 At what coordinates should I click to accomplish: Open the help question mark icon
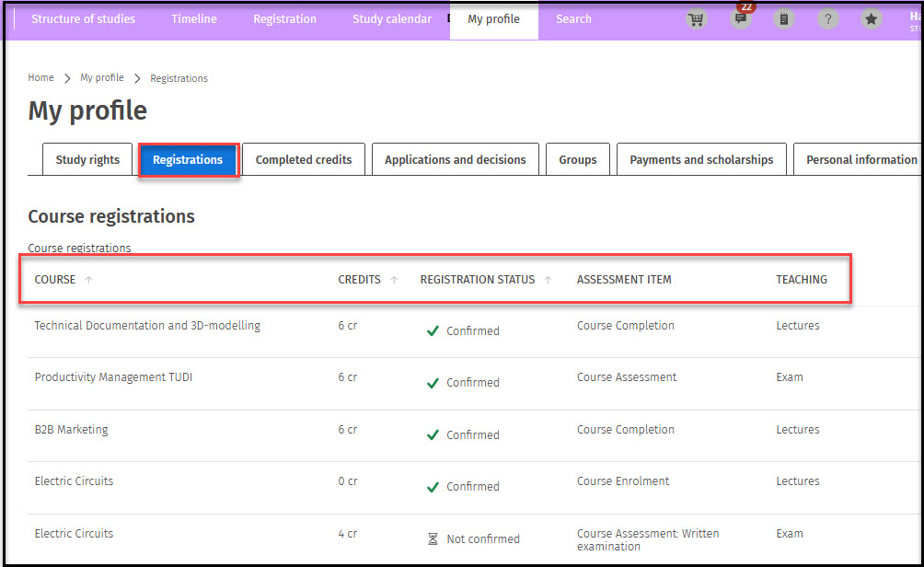[x=827, y=19]
